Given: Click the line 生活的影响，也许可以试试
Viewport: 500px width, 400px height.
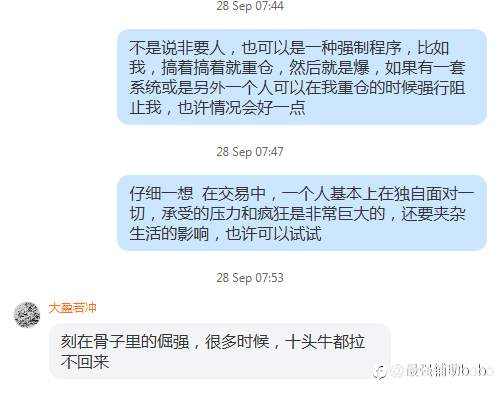Looking at the screenshot, I should coord(225,234).
